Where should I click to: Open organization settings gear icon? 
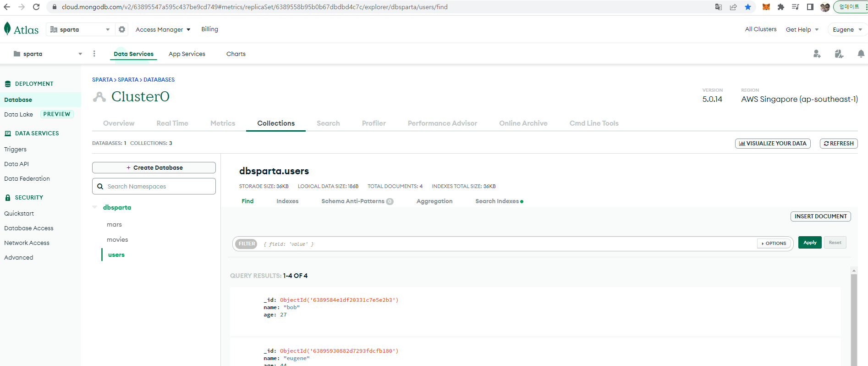click(122, 29)
